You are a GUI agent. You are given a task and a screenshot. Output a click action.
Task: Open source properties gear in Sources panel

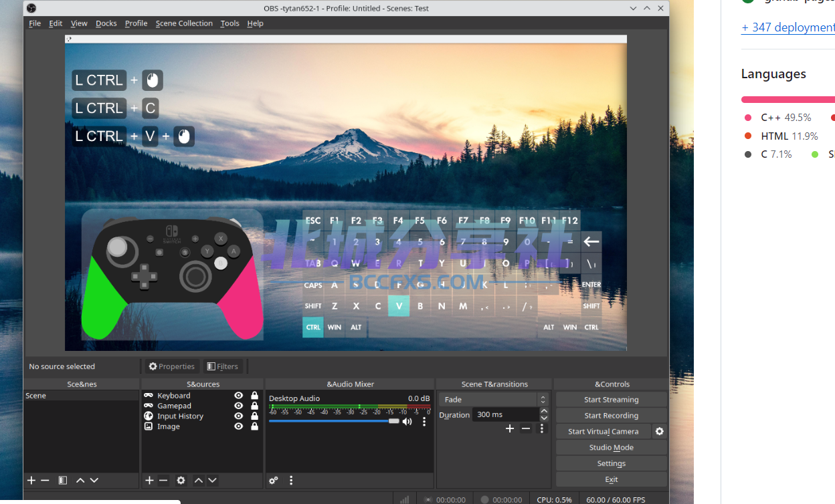181,480
